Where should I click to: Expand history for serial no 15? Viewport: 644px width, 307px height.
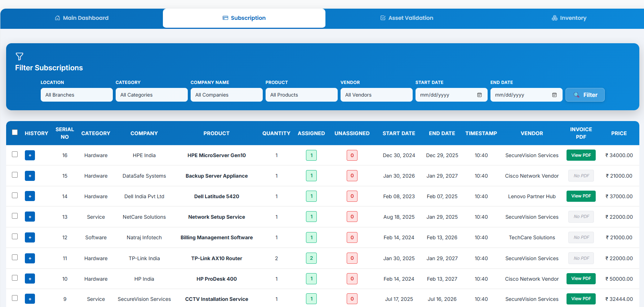[x=30, y=176]
